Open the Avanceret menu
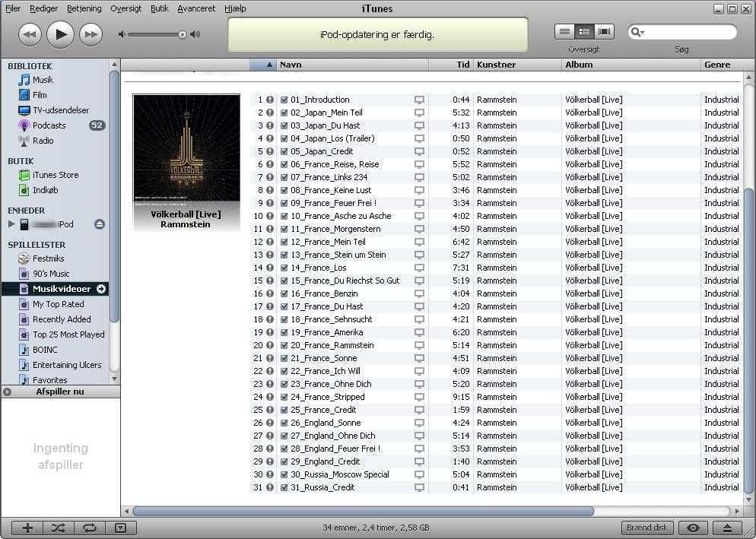 point(196,8)
